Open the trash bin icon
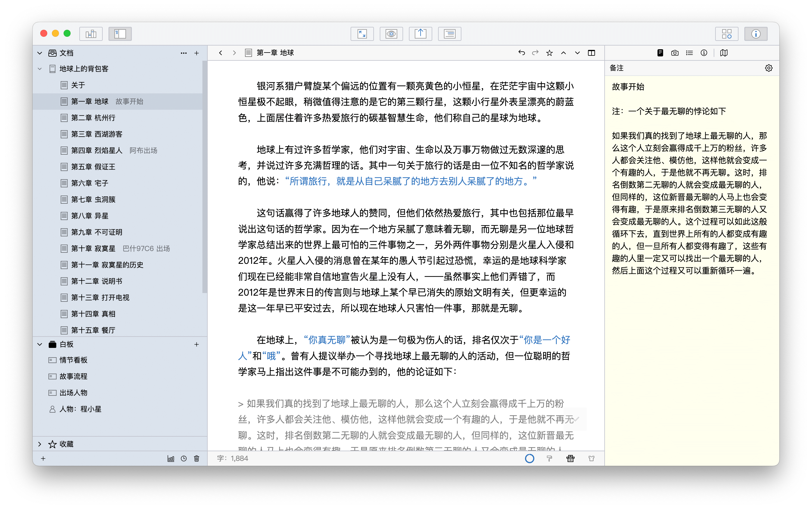812x509 pixels. coord(197,458)
